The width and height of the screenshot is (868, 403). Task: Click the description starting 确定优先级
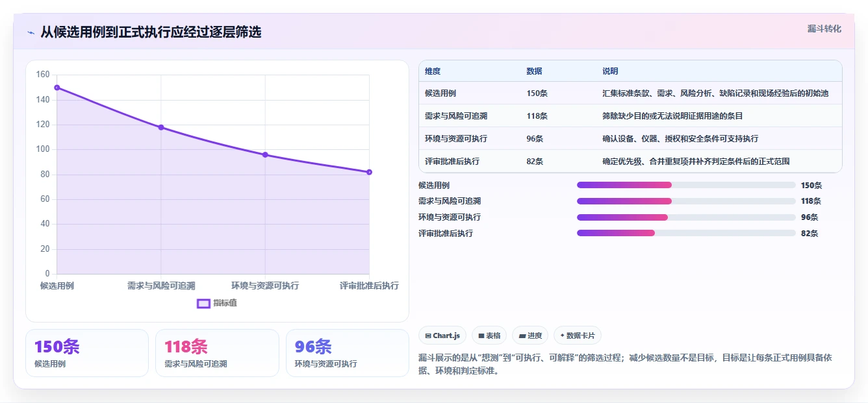[696, 161]
